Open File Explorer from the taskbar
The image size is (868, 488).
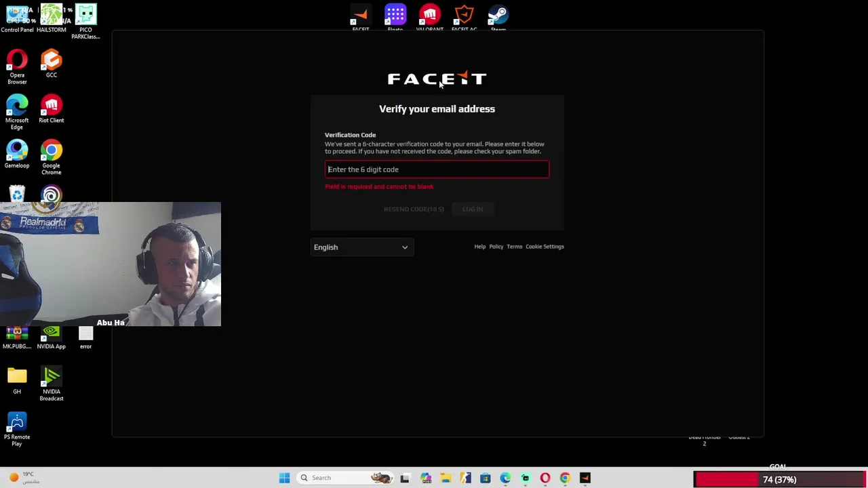(446, 478)
